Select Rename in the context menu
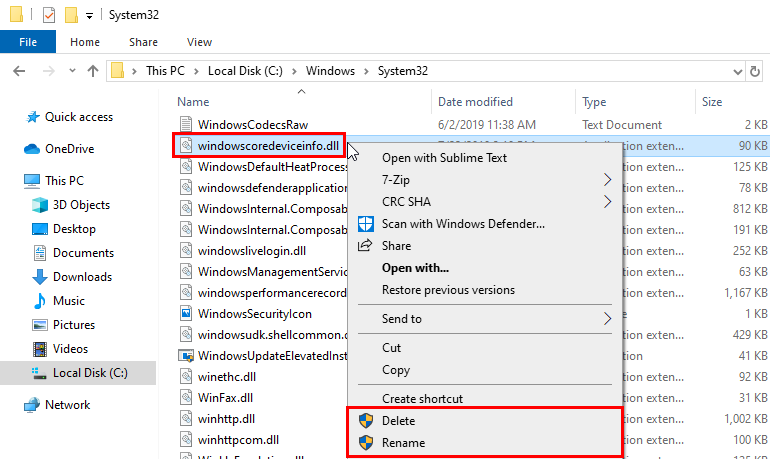The height and width of the screenshot is (459, 770). [x=403, y=443]
